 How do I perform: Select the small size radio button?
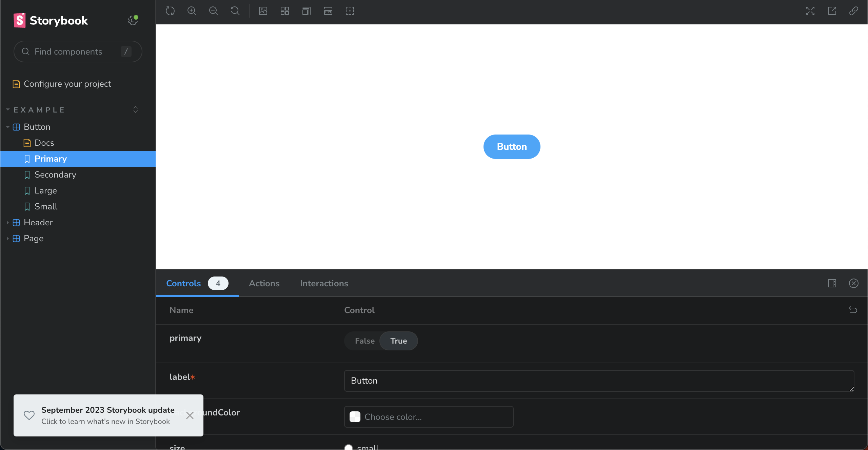coord(349,447)
